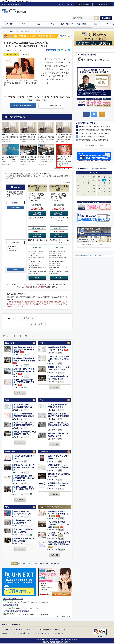Share the article with the green LINE icon

(x=62, y=50)
